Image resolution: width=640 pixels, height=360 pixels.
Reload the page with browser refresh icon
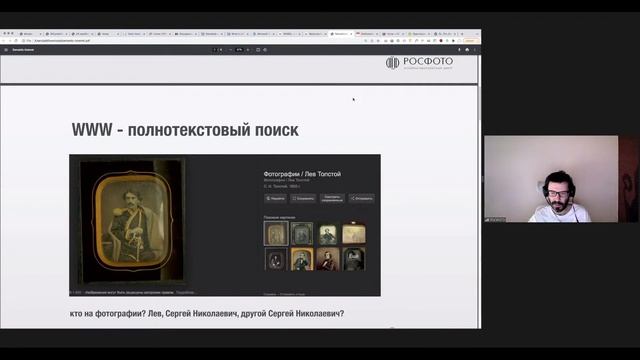[x=16, y=40]
